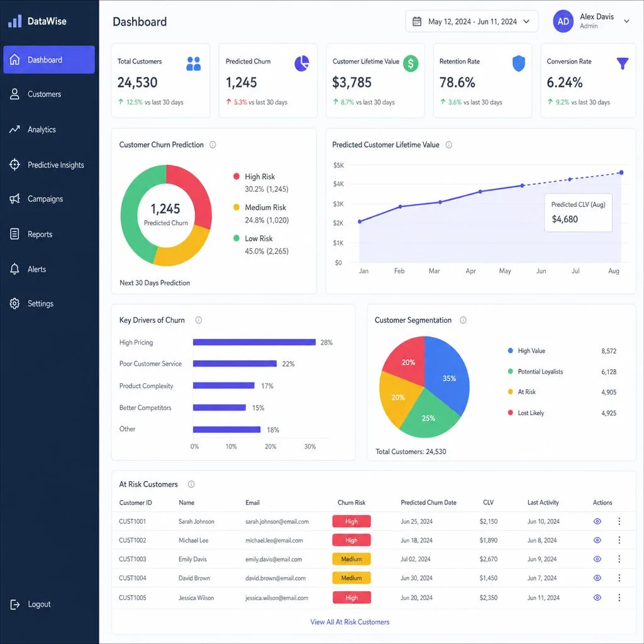Click the High risk badge for Sarah Johnson
Viewport: 644px width, 644px height.
point(352,521)
